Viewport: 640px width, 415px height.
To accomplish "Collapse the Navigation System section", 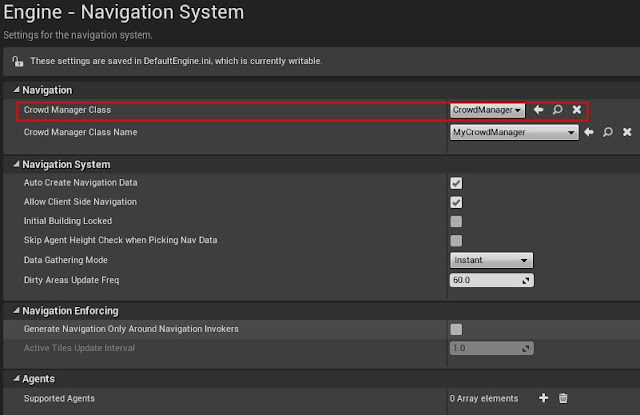I will [16, 164].
